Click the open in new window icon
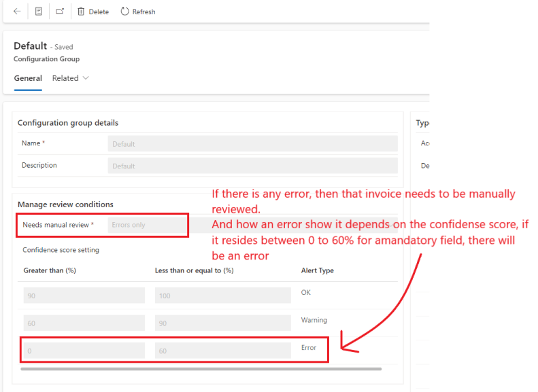 click(60, 12)
